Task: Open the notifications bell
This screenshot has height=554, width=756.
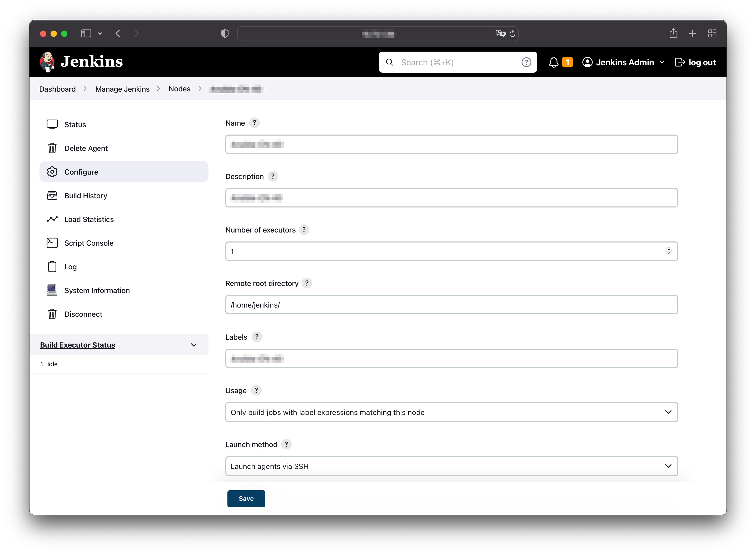Action: pos(554,62)
